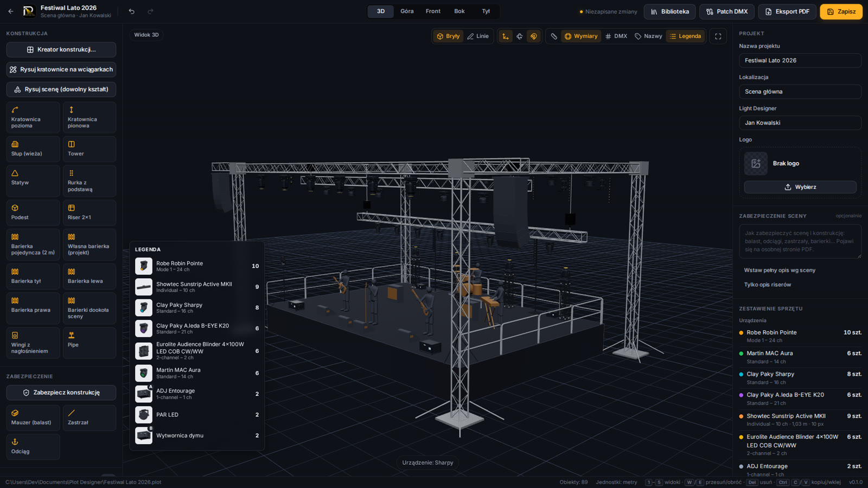Toggle the magnet snap icon
This screenshot has width=868, height=488.
pos(534,36)
